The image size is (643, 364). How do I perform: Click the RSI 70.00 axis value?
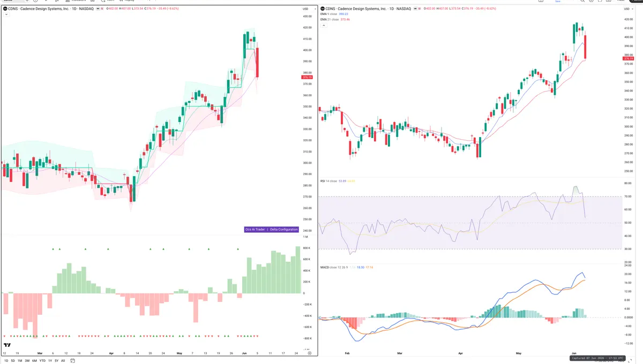[x=627, y=196]
